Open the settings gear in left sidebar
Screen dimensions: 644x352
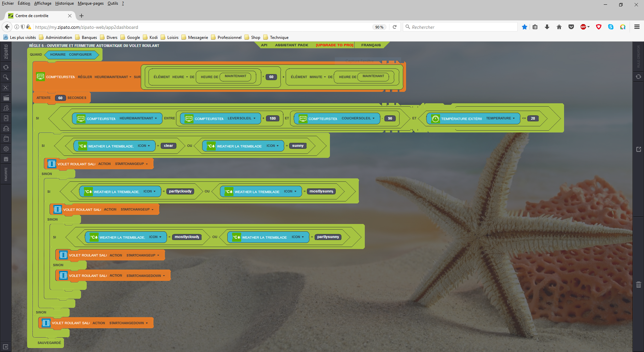tap(6, 149)
